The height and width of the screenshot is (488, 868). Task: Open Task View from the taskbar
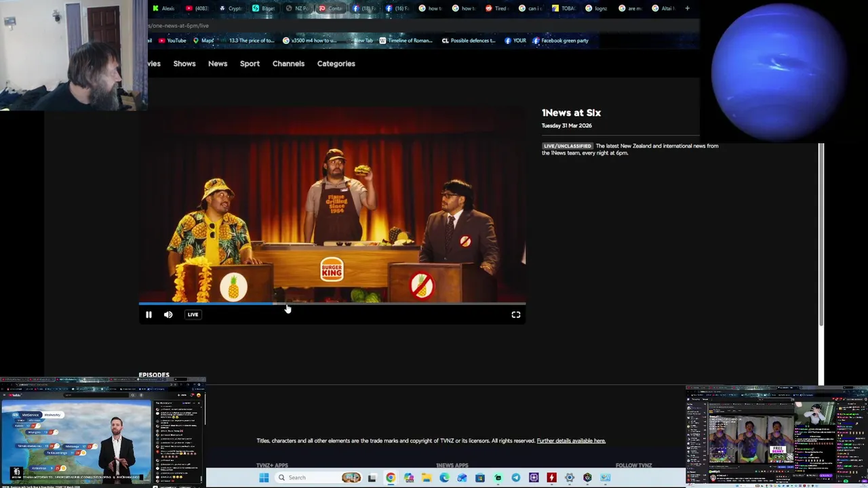372,477
